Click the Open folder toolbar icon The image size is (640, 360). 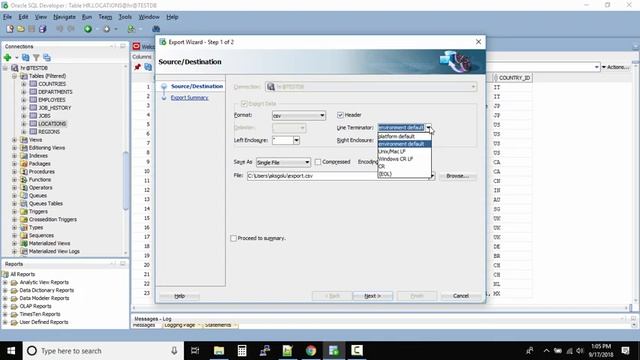[21, 29]
